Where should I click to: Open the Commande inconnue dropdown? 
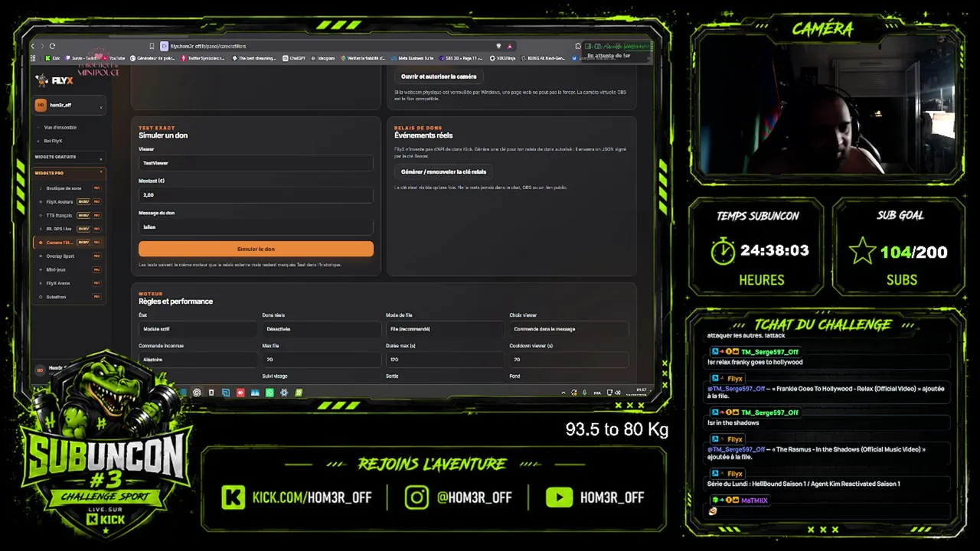click(198, 360)
